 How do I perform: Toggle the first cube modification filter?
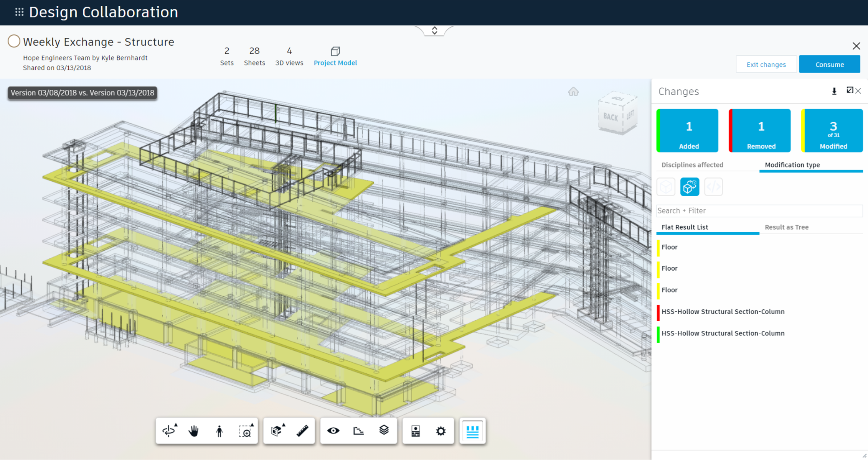click(x=666, y=187)
